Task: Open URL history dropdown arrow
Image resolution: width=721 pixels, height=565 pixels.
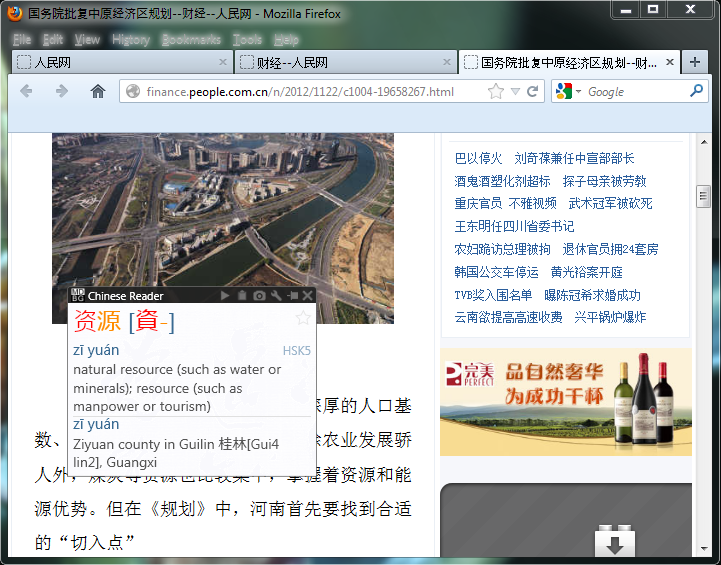Action: 515,91
